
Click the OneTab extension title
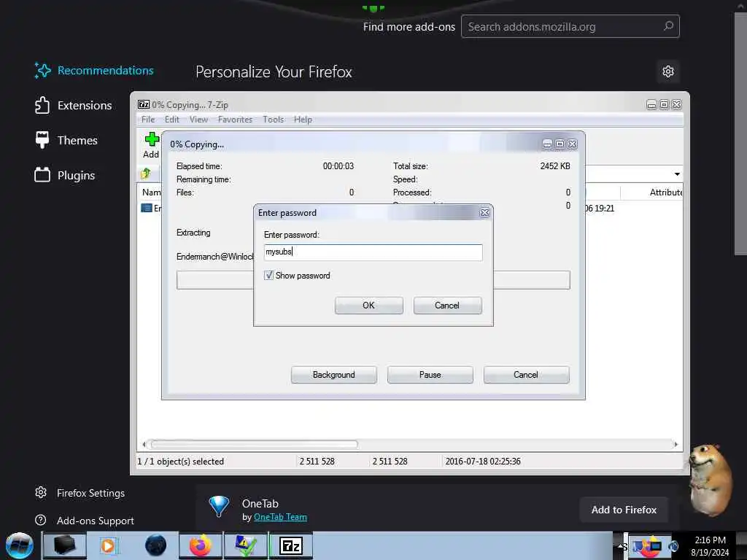click(x=260, y=503)
